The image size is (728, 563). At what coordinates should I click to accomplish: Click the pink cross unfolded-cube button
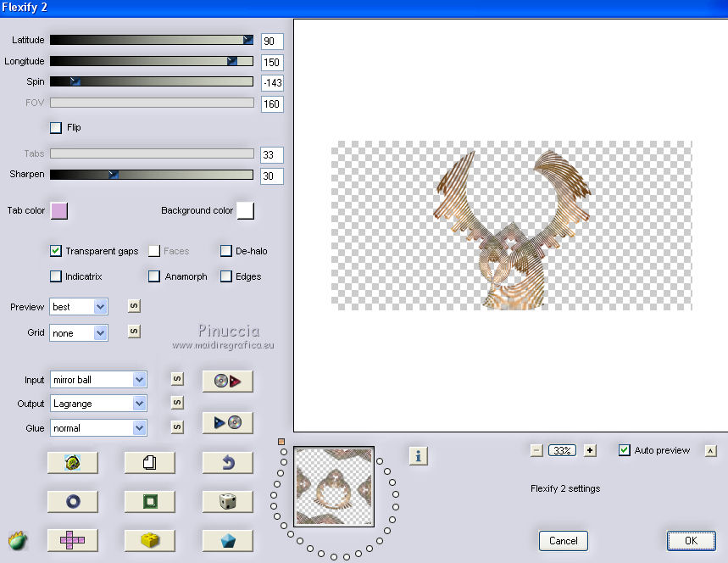[72, 541]
